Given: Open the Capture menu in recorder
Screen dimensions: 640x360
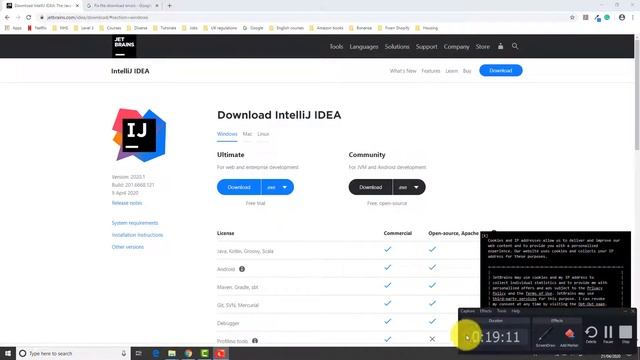Looking at the screenshot, I should pos(468,311).
